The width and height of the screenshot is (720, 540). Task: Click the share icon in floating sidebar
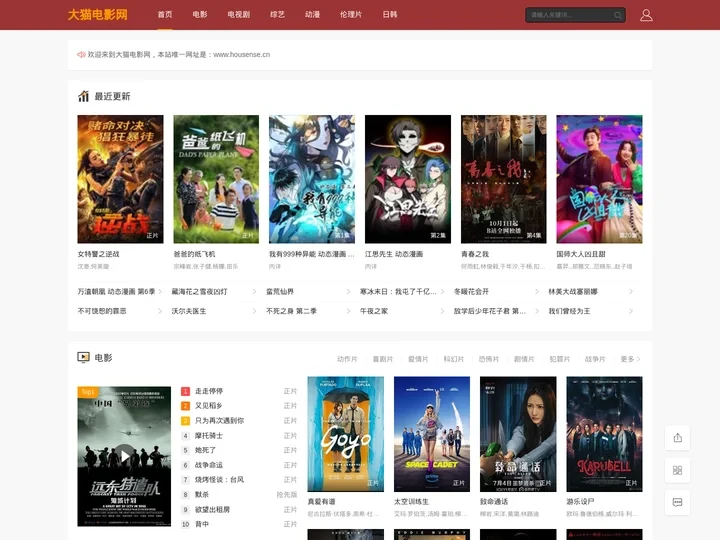coord(677,438)
